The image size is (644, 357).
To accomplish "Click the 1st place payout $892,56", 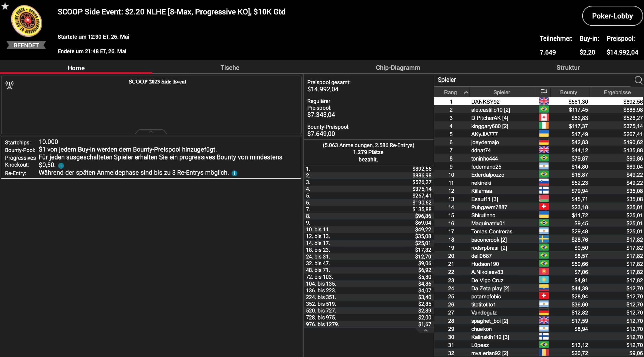I will [422, 169].
